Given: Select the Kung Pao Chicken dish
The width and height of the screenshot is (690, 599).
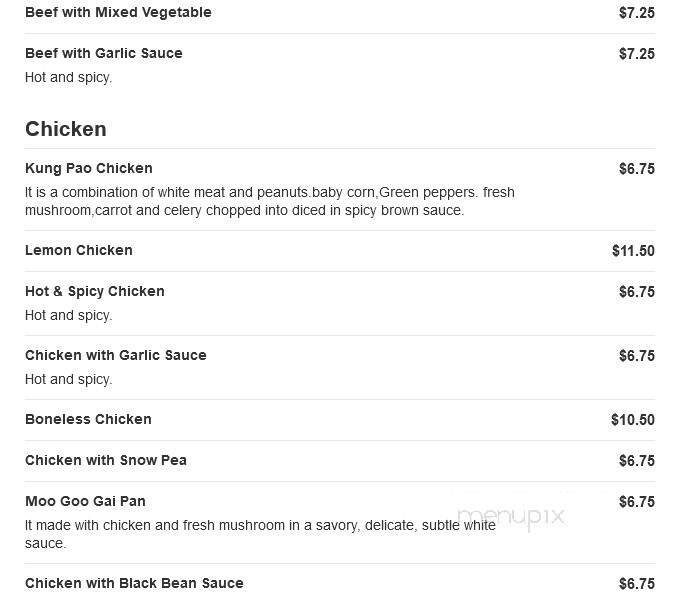Looking at the screenshot, I should tap(88, 168).
